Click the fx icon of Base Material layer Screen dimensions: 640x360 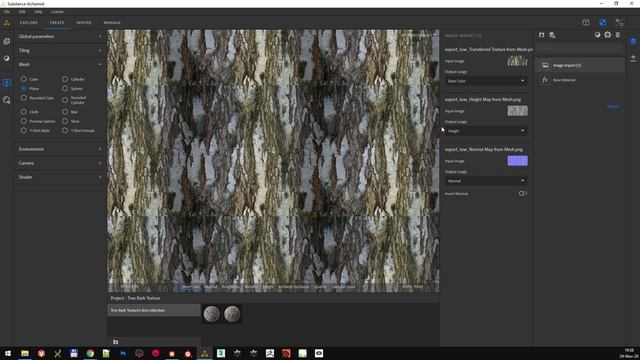click(545, 80)
